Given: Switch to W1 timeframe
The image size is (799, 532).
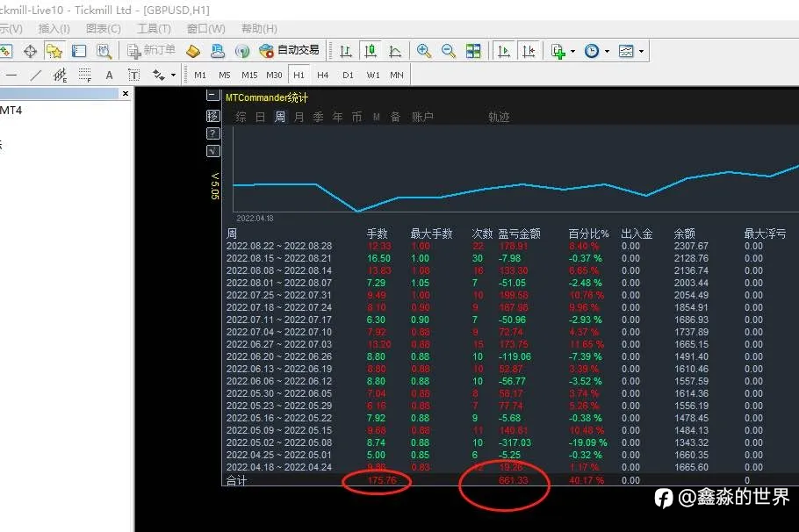Looking at the screenshot, I should (x=373, y=75).
